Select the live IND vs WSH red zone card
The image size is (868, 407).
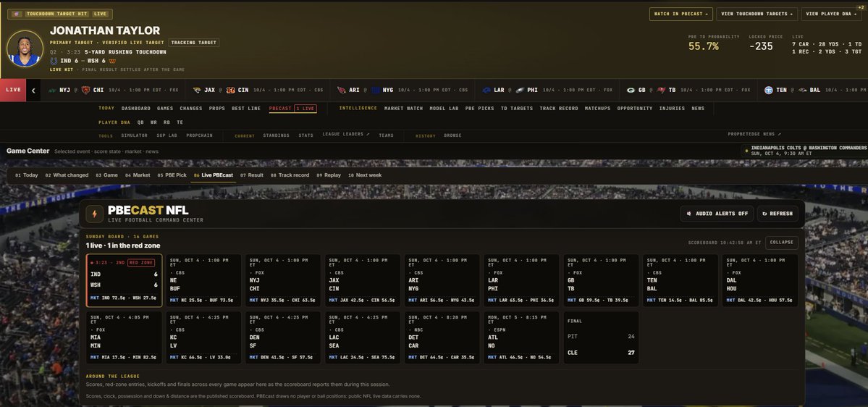click(x=124, y=280)
